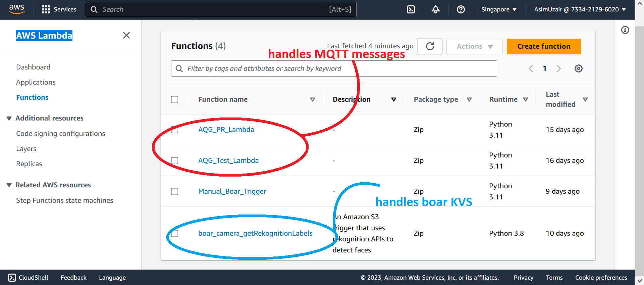Focus the filter by tags keyword field

click(334, 68)
